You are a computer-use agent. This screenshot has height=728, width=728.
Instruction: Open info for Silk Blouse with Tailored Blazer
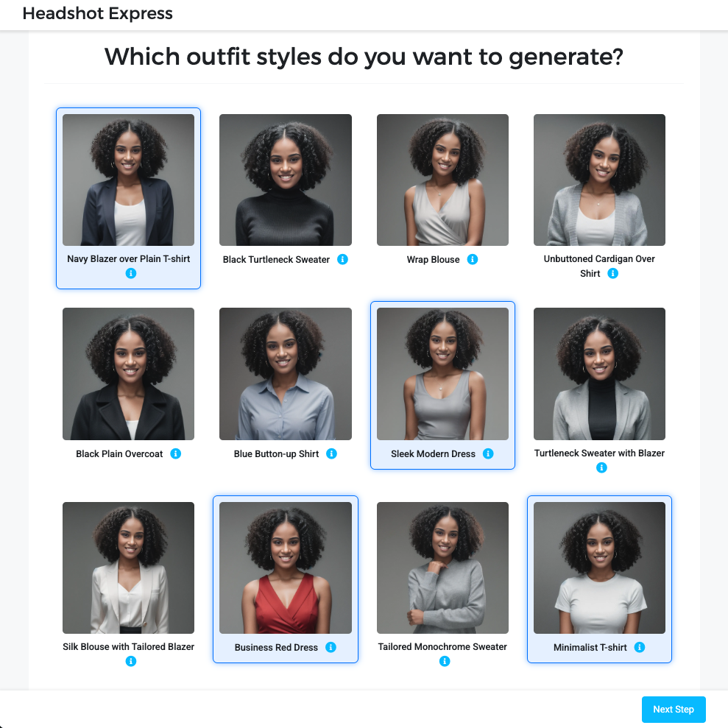point(131,662)
